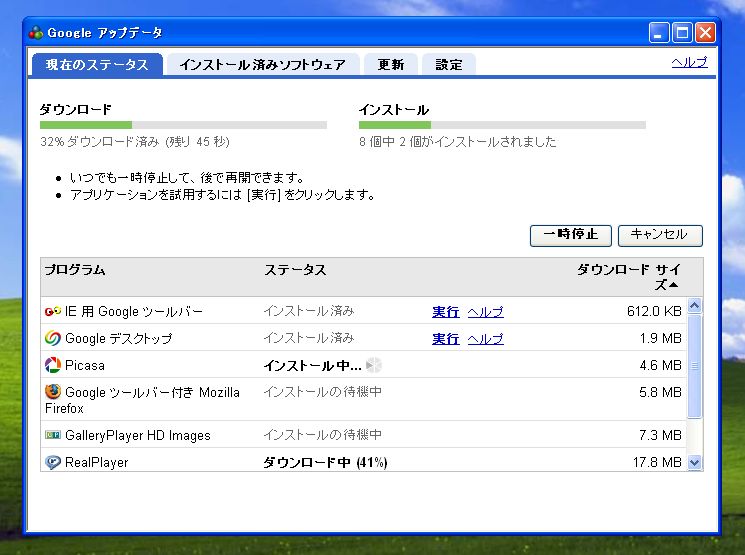The image size is (745, 555).
Task: Click the Picasa program icon
Action: point(53,365)
